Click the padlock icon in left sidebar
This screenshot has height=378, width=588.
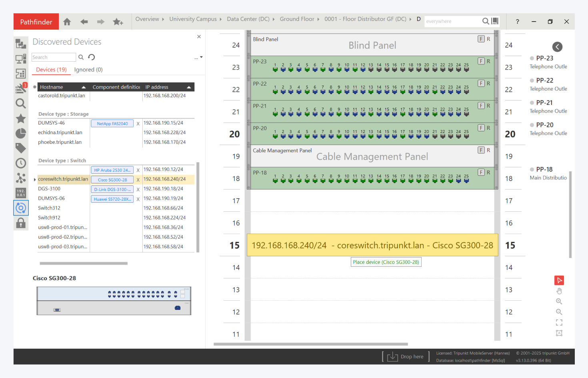click(x=21, y=223)
